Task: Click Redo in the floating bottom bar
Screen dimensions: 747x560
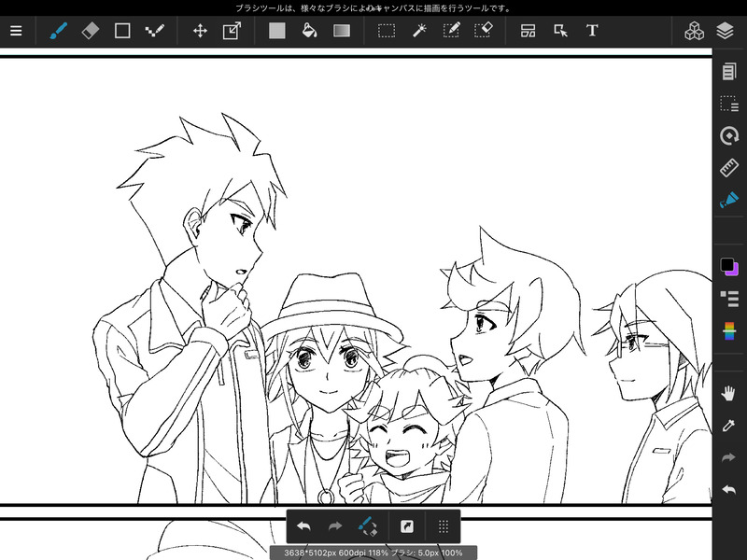Action: pyautogui.click(x=335, y=526)
